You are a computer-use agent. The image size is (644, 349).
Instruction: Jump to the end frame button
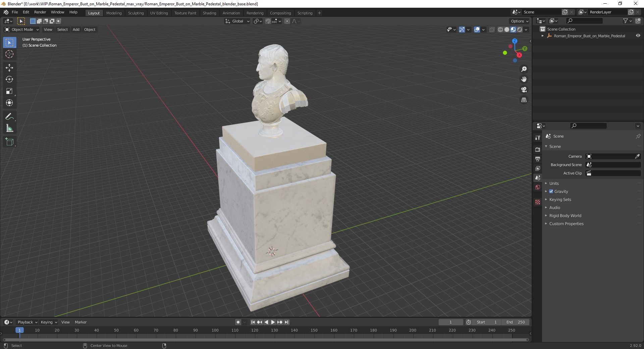tap(286, 322)
